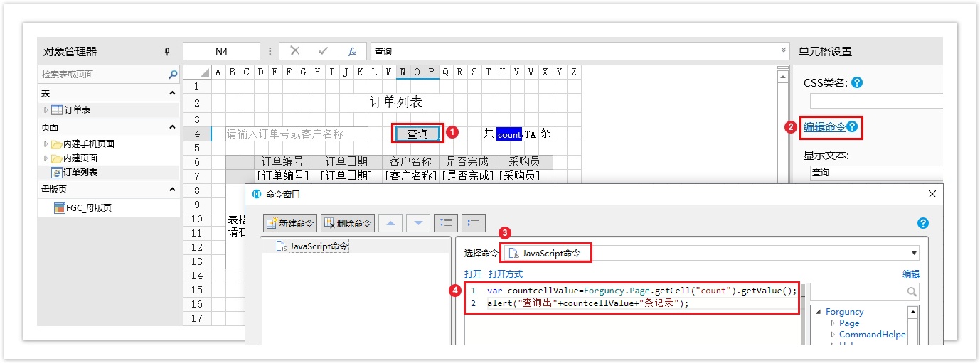This screenshot has width=980, height=363.
Task: Click the expand-all commands list icon
Action: coord(446,223)
